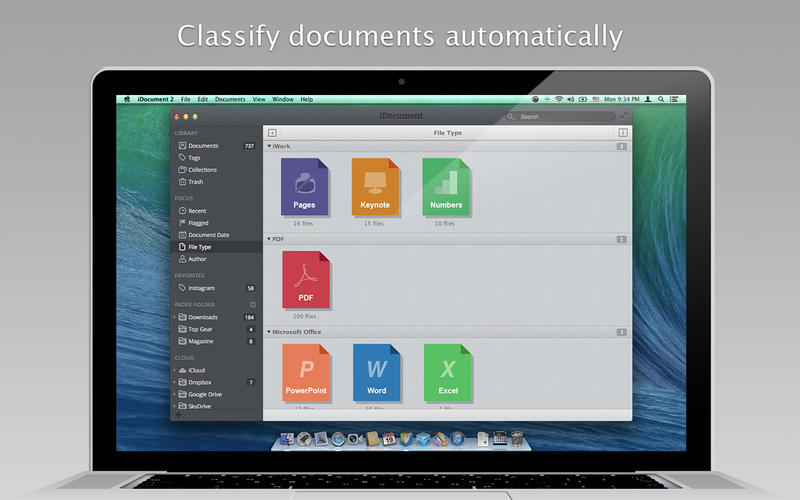This screenshot has height=500, width=800.
Task: Open the iDocument 2 menu
Action: pos(156,99)
